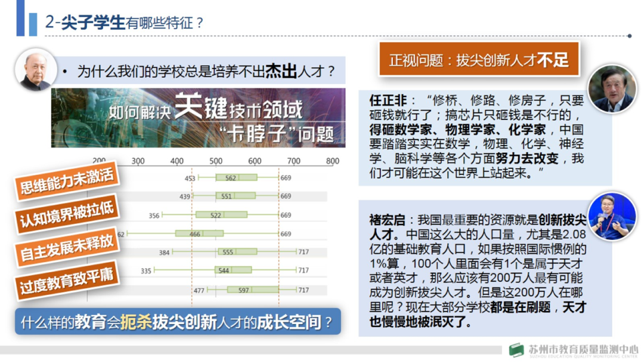Click the box plot bar with median 555
Image resolution: width=644 pixels, height=363 pixels.
pyautogui.click(x=237, y=251)
